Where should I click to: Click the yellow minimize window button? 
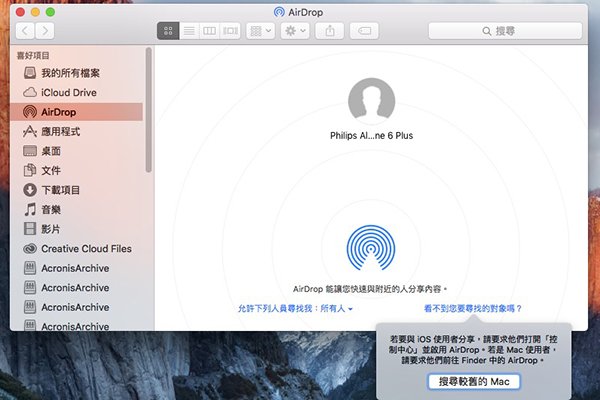(35, 12)
